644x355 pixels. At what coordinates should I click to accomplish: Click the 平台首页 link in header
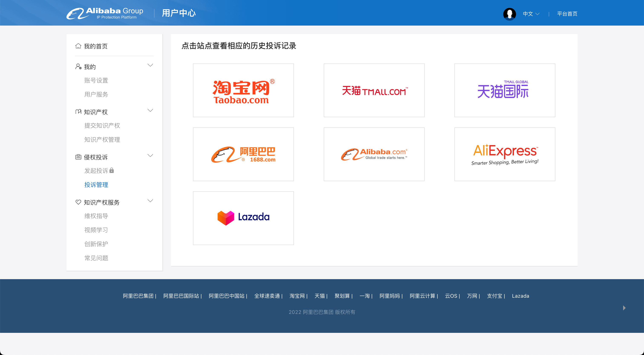pos(567,14)
